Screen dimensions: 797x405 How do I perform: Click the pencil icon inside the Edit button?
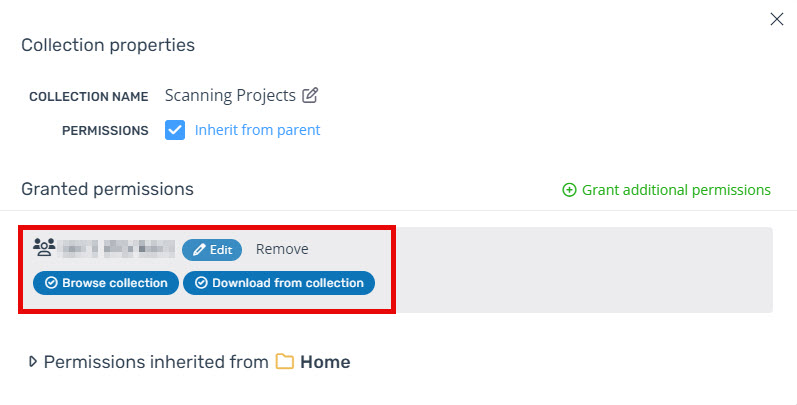199,250
